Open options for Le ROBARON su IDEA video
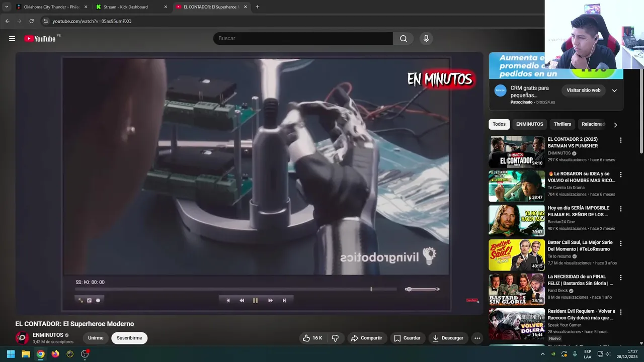The height and width of the screenshot is (362, 644). pyautogui.click(x=620, y=174)
